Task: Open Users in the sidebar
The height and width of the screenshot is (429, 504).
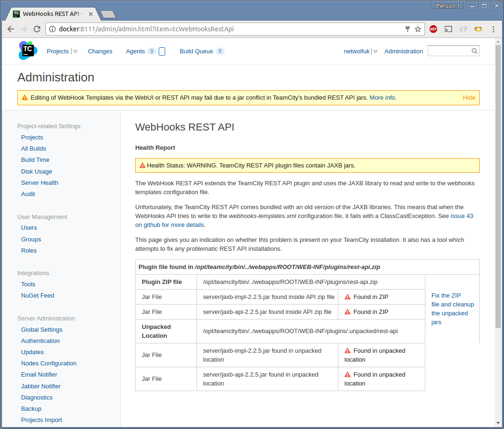Action: pos(29,227)
